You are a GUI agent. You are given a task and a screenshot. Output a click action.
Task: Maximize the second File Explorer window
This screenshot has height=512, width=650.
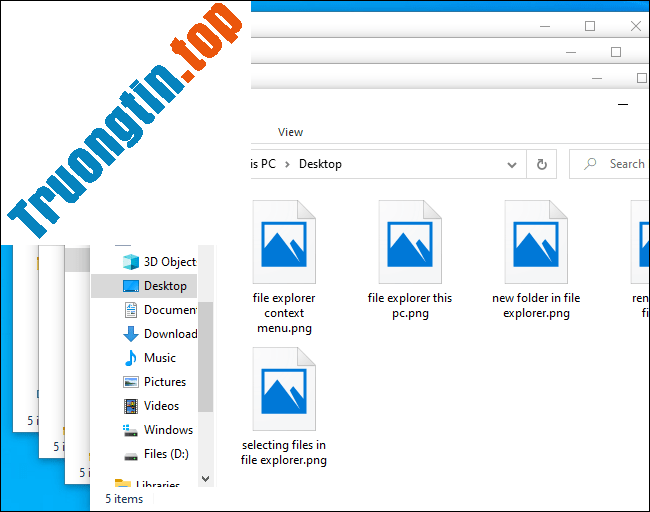coord(616,52)
